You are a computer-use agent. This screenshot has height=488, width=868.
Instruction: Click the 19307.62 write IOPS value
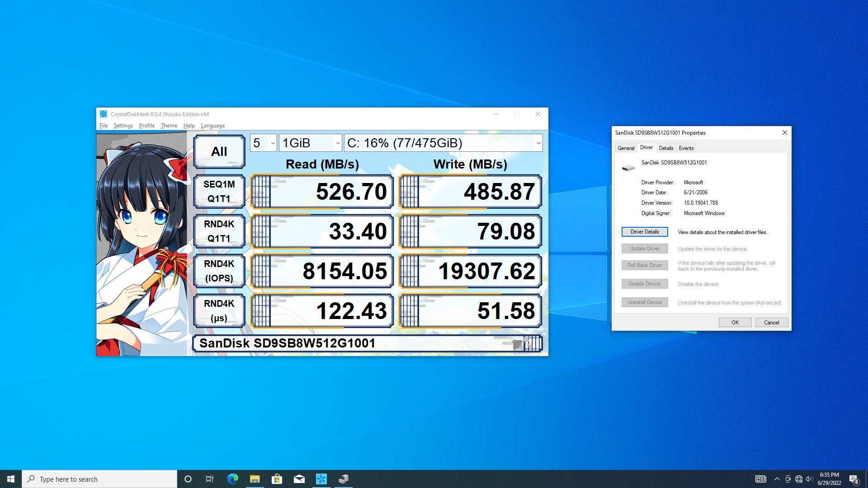click(470, 271)
